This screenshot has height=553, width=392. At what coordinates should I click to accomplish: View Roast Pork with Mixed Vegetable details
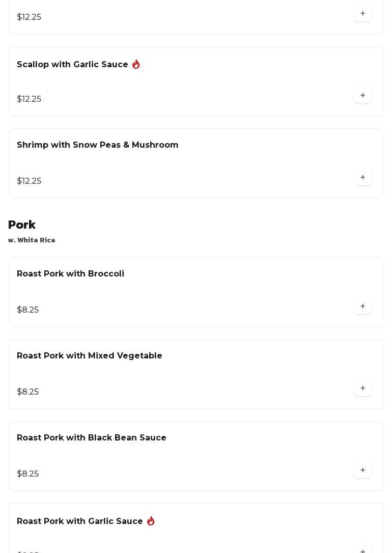tap(89, 356)
